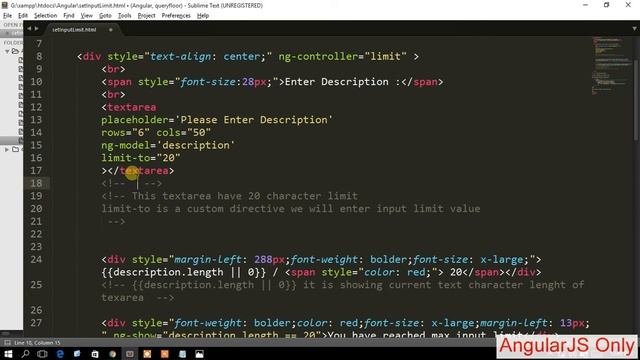Screen dimensions: 640x360
Task: Open the View menu
Action: point(87,16)
